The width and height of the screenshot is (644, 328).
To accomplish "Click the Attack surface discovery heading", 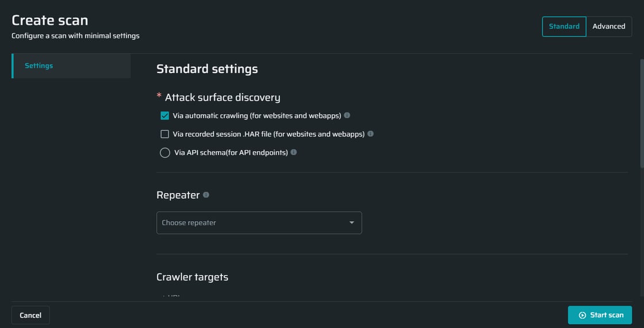I will [223, 97].
